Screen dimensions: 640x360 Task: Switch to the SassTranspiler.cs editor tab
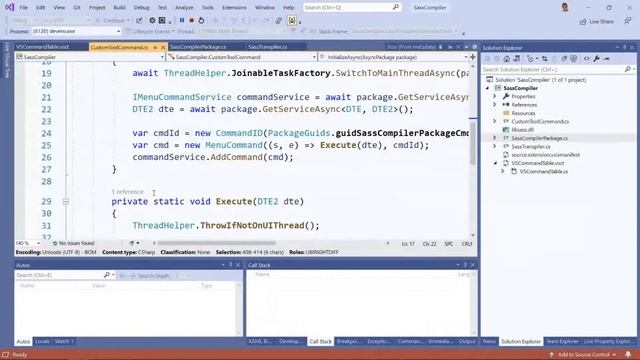[x=268, y=47]
